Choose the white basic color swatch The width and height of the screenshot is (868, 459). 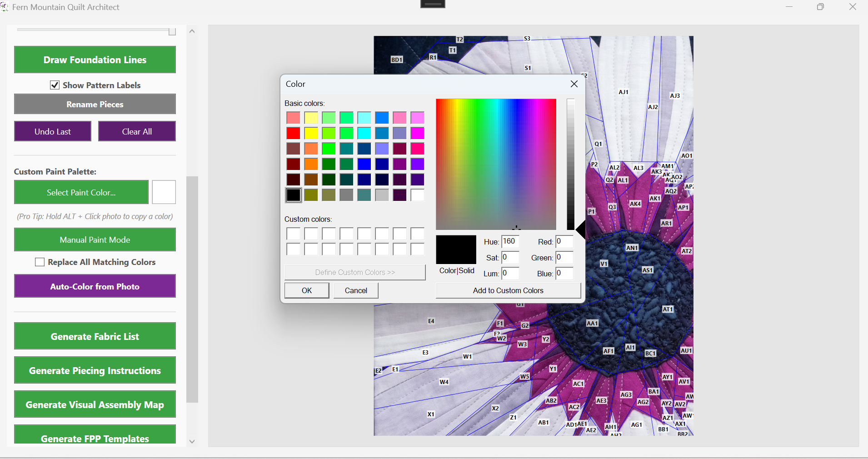point(417,195)
